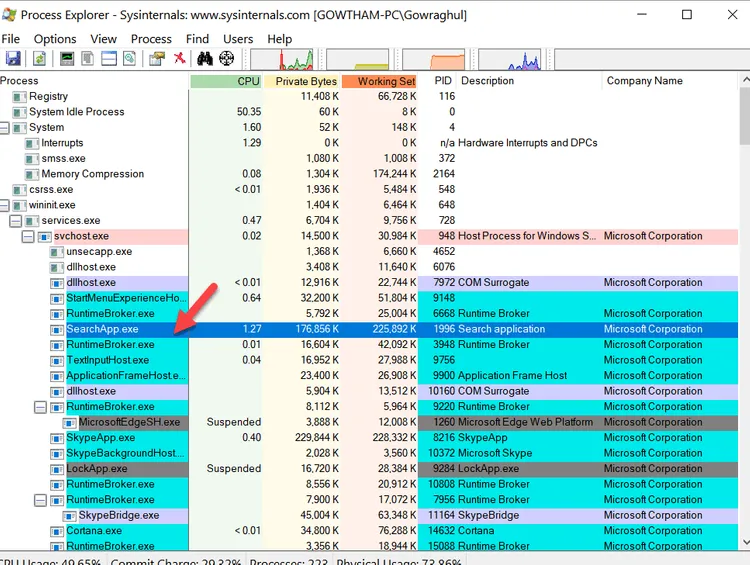
Task: Collapse the wininit.exe tree node
Action: pyautogui.click(x=4, y=205)
